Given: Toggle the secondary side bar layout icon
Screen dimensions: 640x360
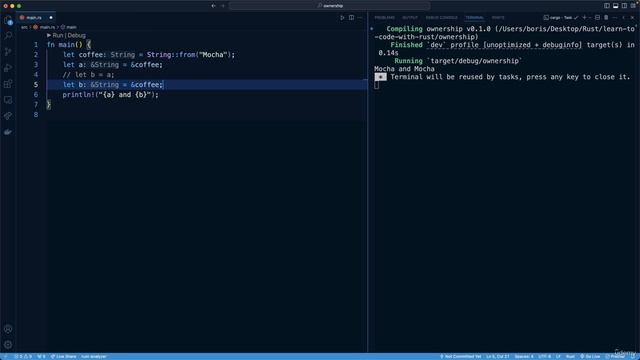Looking at the screenshot, I should tap(624, 6).
